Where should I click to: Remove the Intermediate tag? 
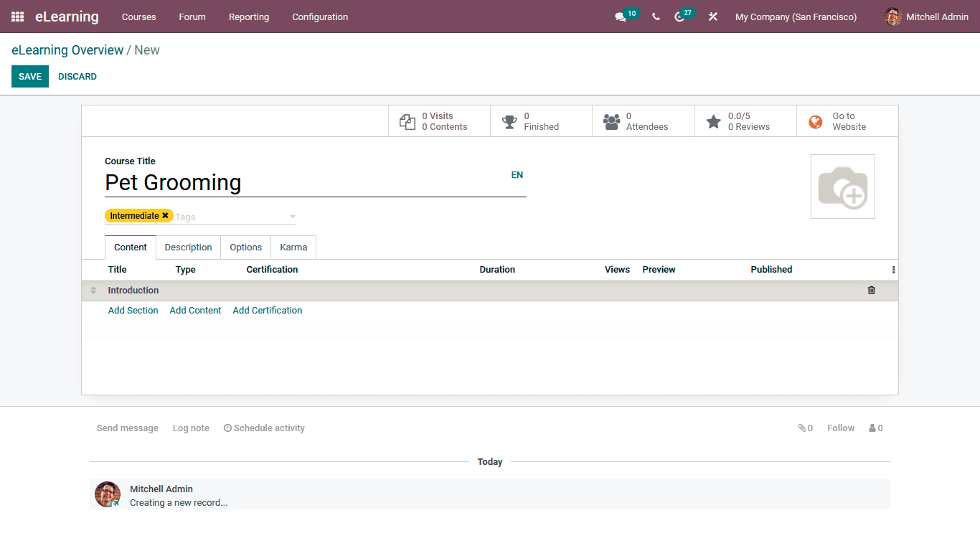point(165,215)
